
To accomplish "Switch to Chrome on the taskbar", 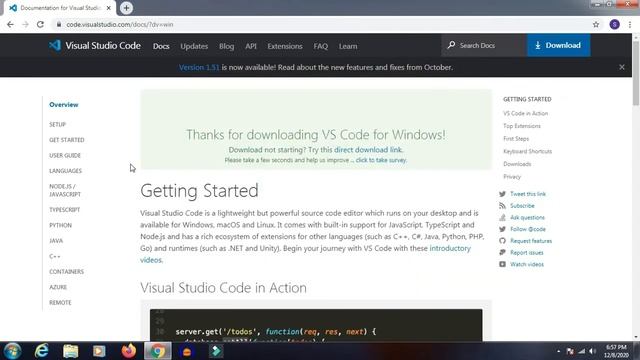I will coord(158,351).
